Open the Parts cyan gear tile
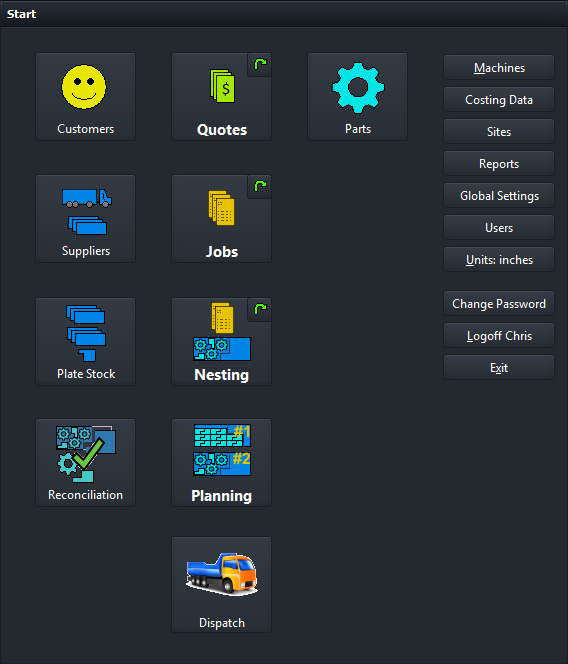 point(357,97)
